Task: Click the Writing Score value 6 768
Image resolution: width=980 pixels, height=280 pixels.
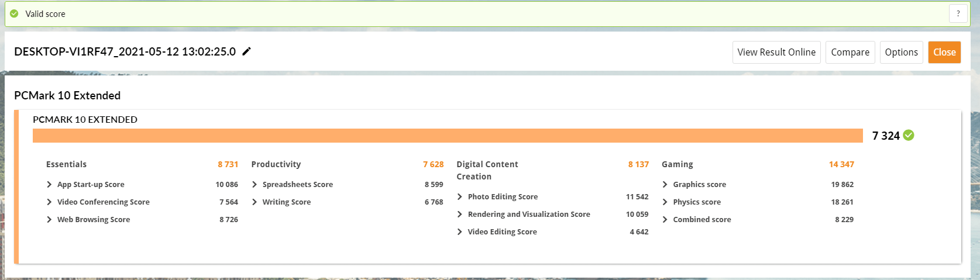Action: [x=434, y=202]
